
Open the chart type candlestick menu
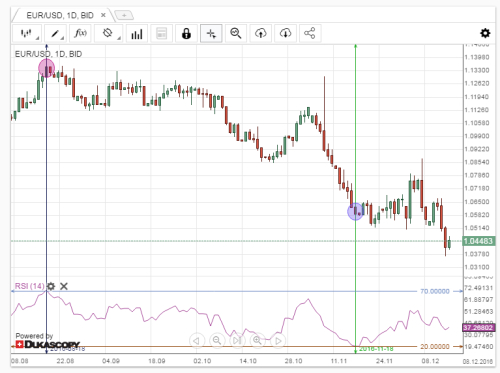pos(27,33)
